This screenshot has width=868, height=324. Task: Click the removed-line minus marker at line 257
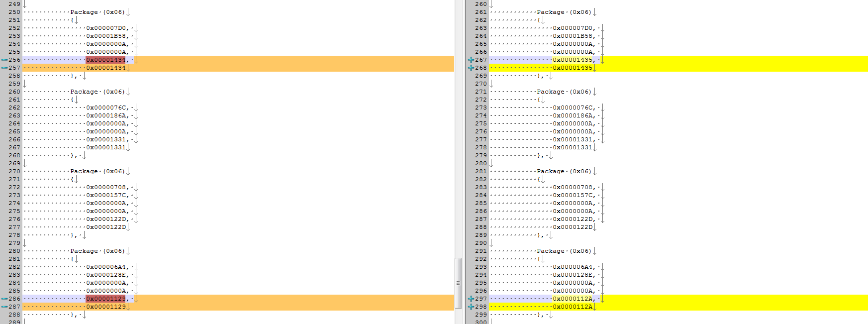pyautogui.click(x=4, y=68)
